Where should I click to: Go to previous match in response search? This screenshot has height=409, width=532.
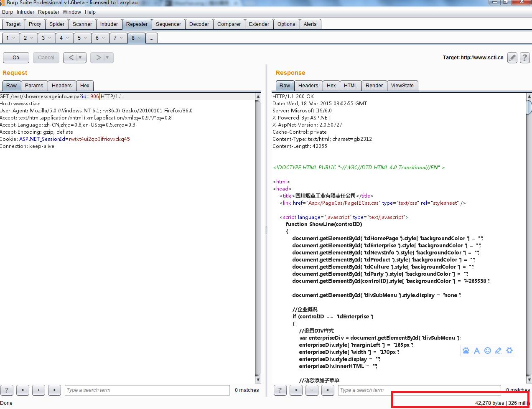(296, 390)
